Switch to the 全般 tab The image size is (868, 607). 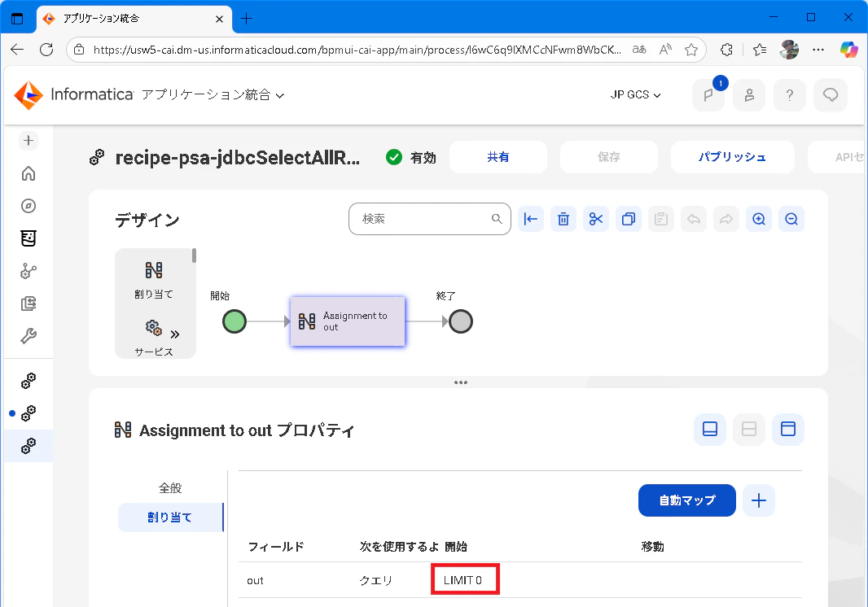[x=170, y=488]
